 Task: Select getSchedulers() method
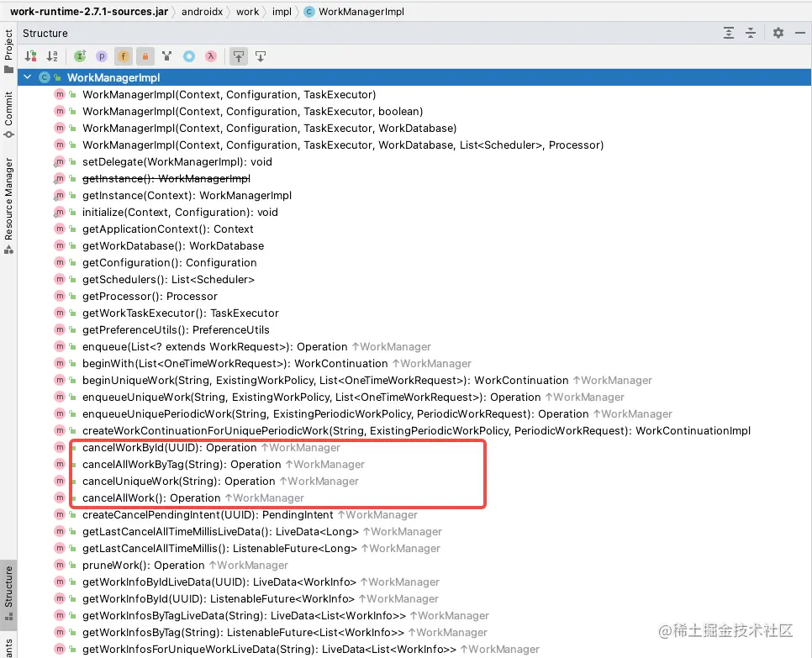point(168,280)
